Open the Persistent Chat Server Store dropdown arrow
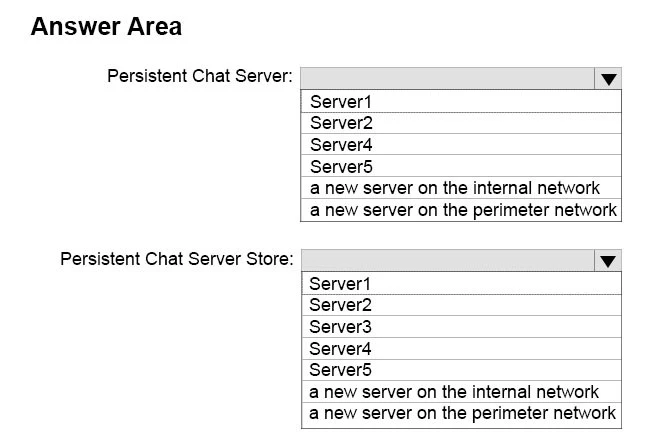649x442 pixels. click(x=607, y=260)
